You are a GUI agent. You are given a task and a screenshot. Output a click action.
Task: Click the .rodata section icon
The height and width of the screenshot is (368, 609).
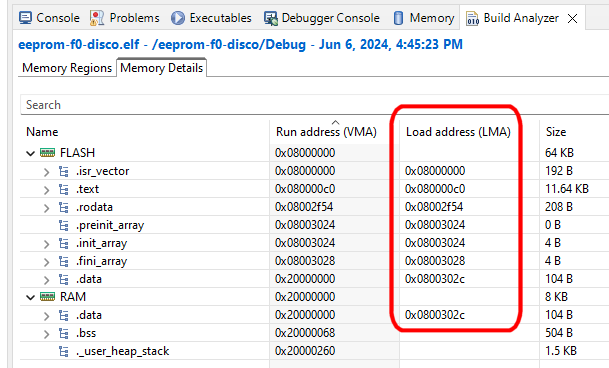tap(64, 207)
